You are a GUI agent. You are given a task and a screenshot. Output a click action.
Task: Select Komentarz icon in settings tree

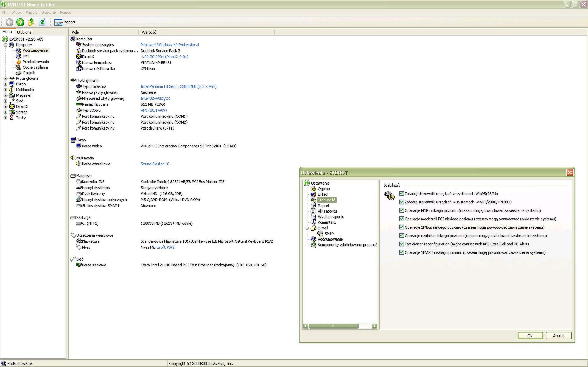314,222
